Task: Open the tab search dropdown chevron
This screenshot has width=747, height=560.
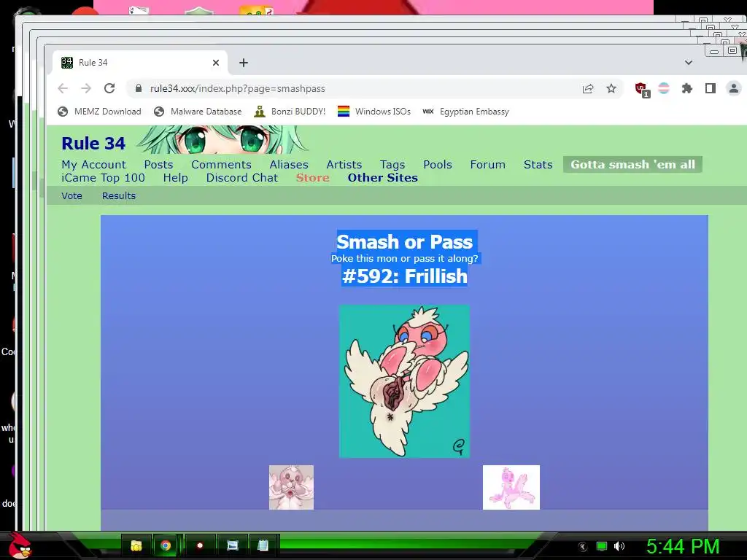Action: pos(689,63)
